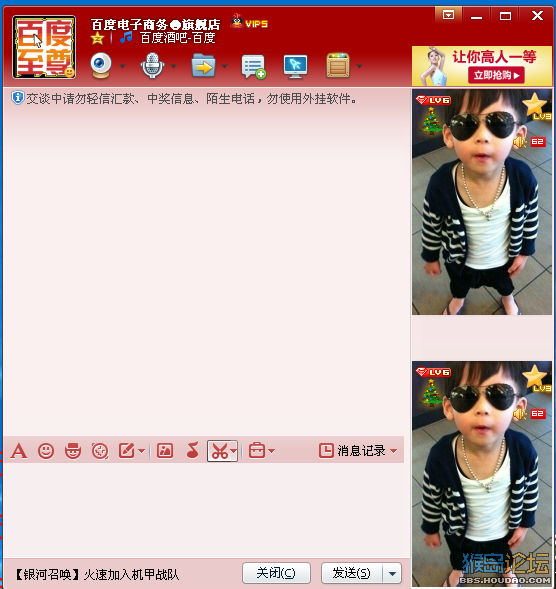
Task: Share music with red note icon
Action: tap(192, 450)
